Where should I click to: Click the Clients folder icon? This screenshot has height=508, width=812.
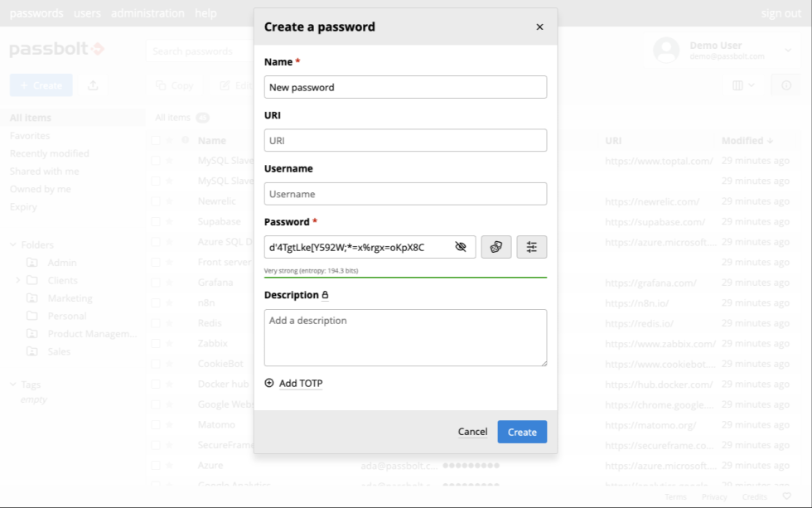pos(32,280)
